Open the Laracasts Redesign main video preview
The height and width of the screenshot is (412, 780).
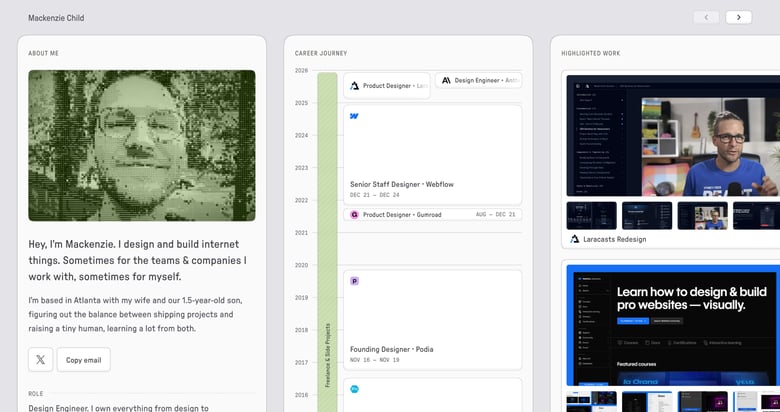point(673,134)
